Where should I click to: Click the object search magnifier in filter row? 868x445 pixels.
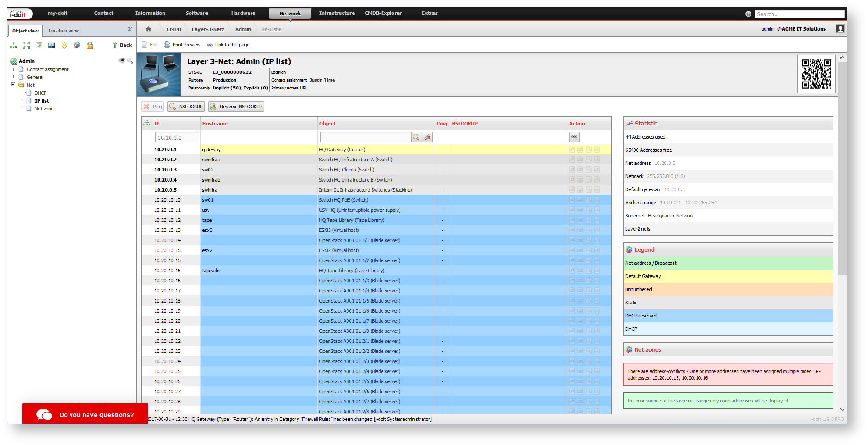[416, 137]
